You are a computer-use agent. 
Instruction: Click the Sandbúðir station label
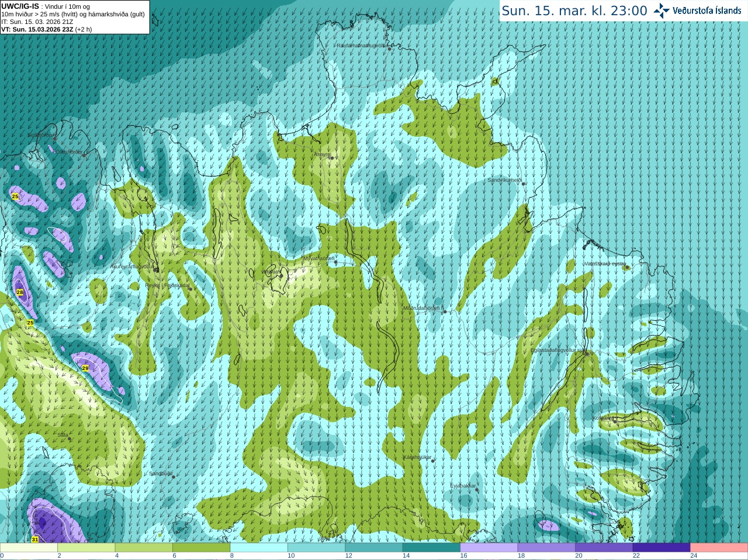point(160,473)
